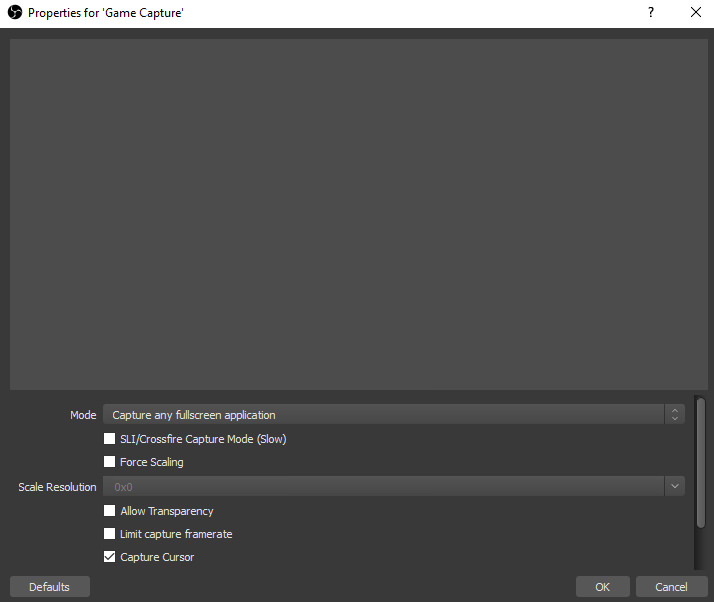The height and width of the screenshot is (602, 714).
Task: Click the properties vertical scrollbar
Action: coord(701,463)
